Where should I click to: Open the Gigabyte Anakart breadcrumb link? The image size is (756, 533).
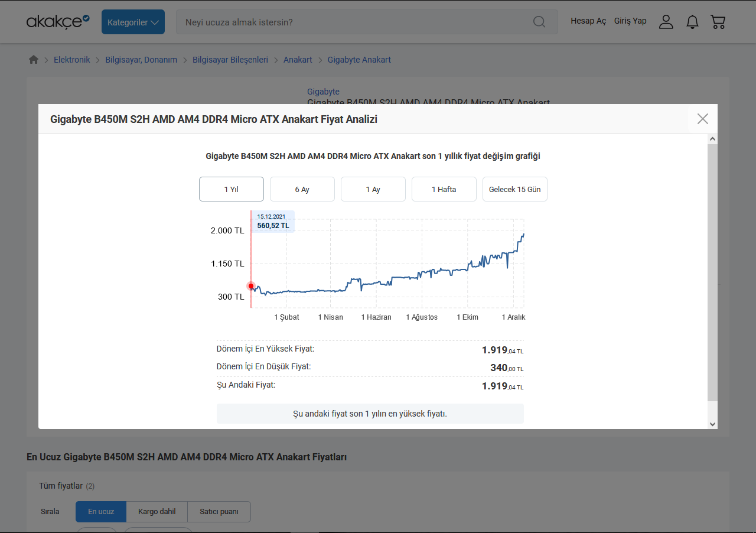(359, 60)
